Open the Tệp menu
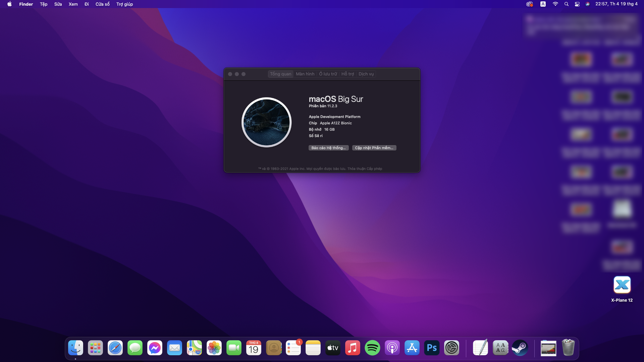This screenshot has height=362, width=644. [x=44, y=4]
